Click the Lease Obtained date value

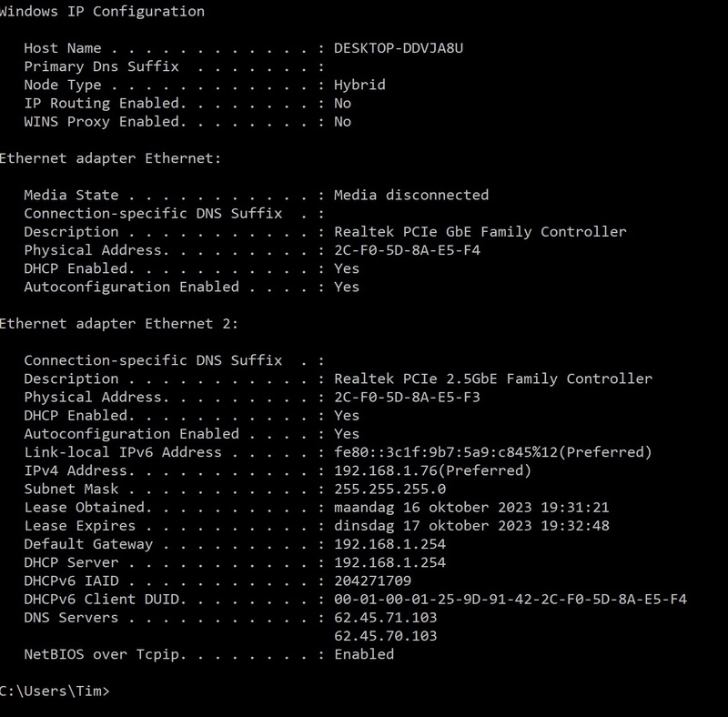pyautogui.click(x=471, y=507)
